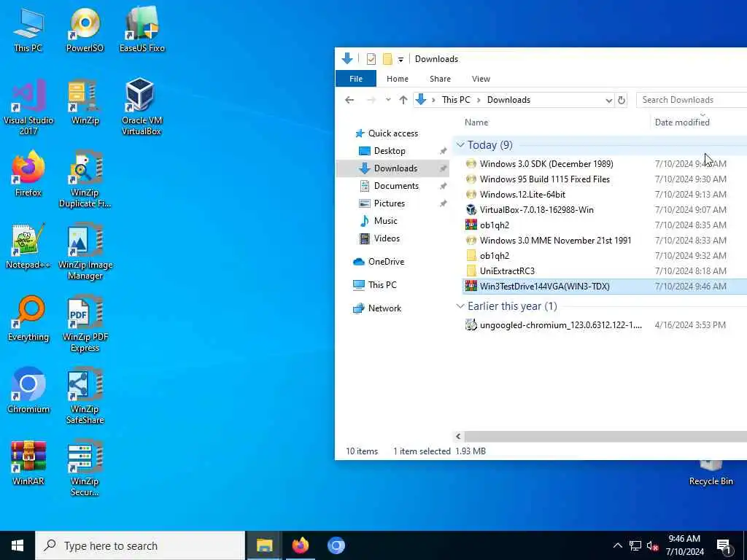Screen dimensions: 747x560
Task: Open WinZip PDF Express shortcut
Action: [85, 324]
